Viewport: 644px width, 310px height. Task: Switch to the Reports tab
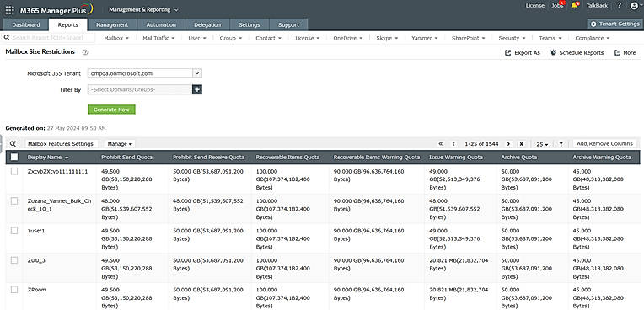[67, 24]
